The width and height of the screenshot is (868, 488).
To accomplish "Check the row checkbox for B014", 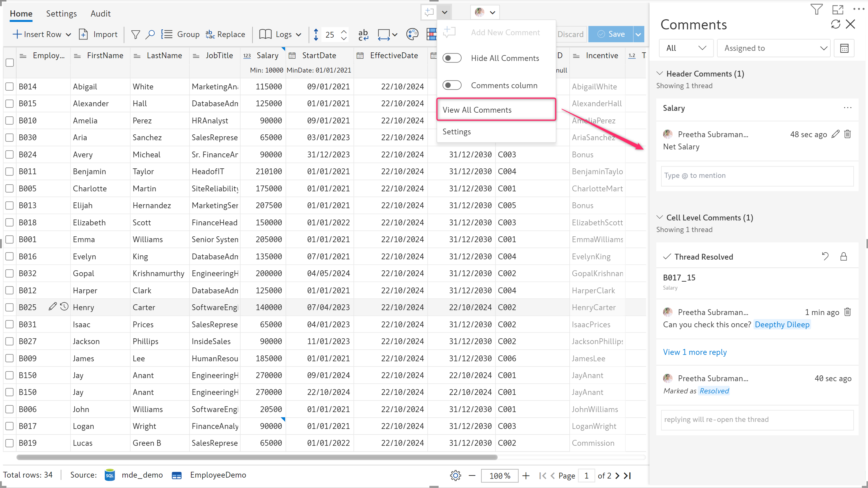I will [9, 87].
